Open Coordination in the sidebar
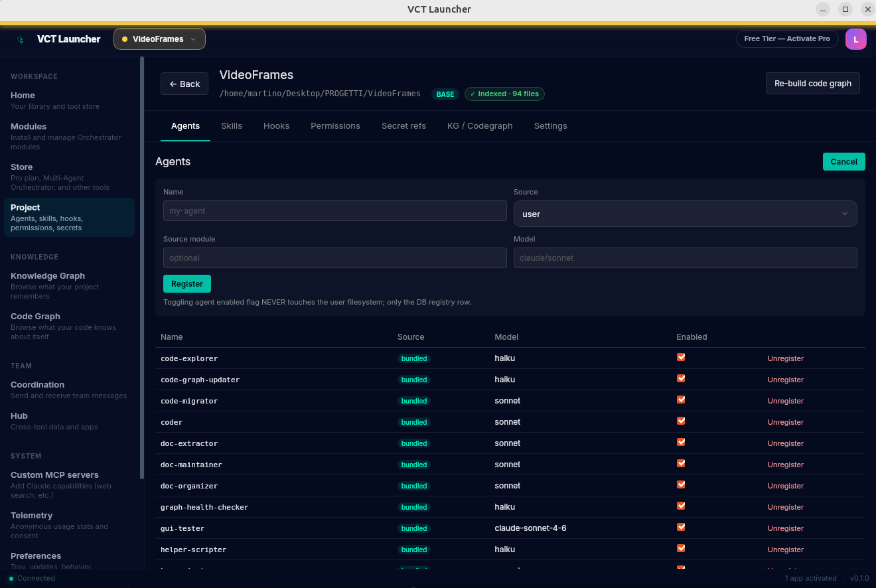This screenshot has height=588, width=876. (69, 390)
